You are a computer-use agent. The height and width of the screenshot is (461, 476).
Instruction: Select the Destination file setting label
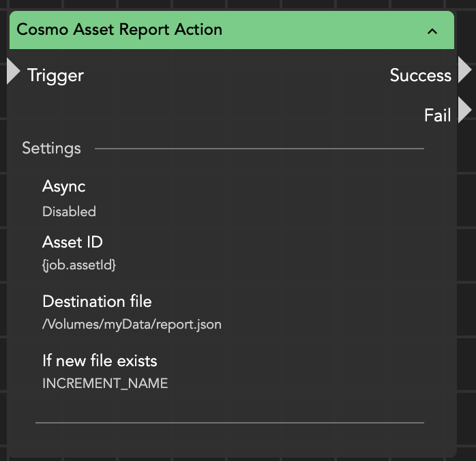point(97,301)
